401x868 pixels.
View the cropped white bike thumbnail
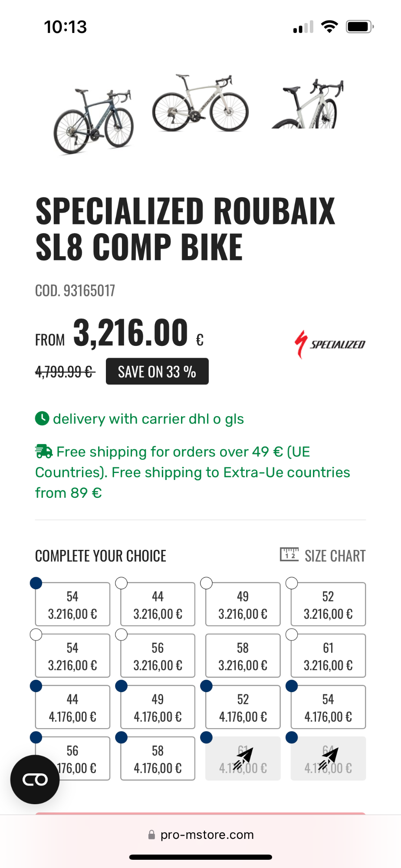pos(307,104)
